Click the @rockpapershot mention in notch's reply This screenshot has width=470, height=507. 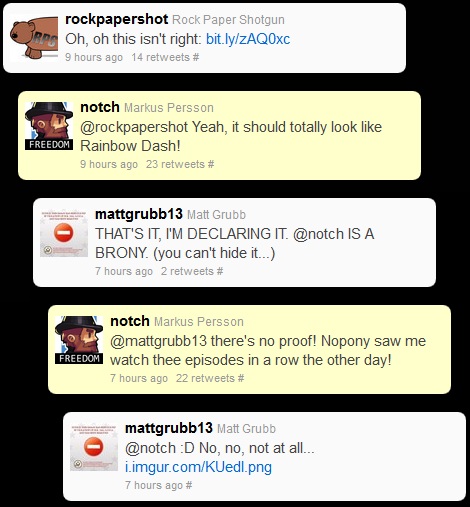tap(134, 127)
